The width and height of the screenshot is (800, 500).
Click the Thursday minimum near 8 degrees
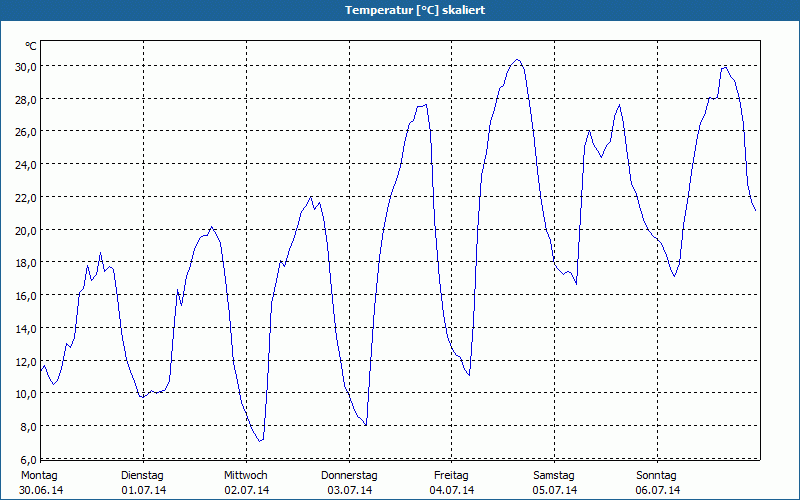point(365,424)
